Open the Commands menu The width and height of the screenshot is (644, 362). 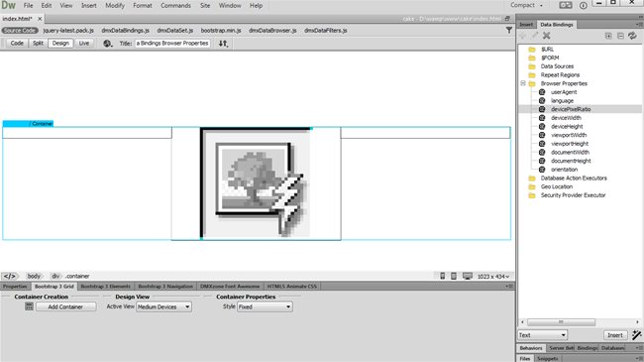click(x=175, y=5)
